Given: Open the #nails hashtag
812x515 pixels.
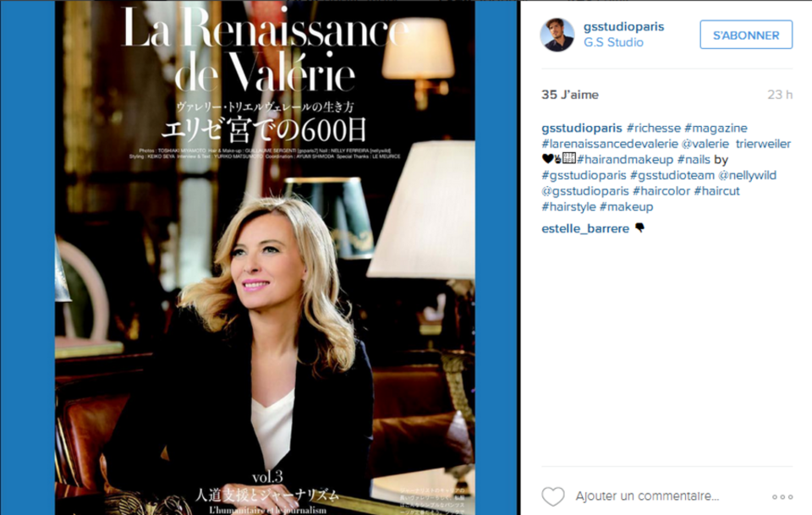Looking at the screenshot, I should (694, 160).
